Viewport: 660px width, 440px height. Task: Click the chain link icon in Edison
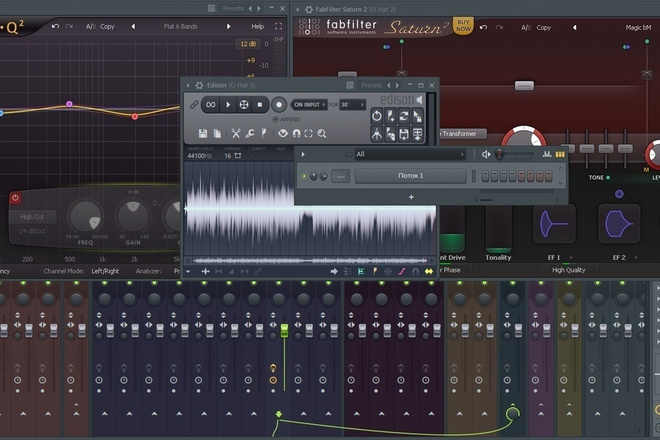(194, 104)
